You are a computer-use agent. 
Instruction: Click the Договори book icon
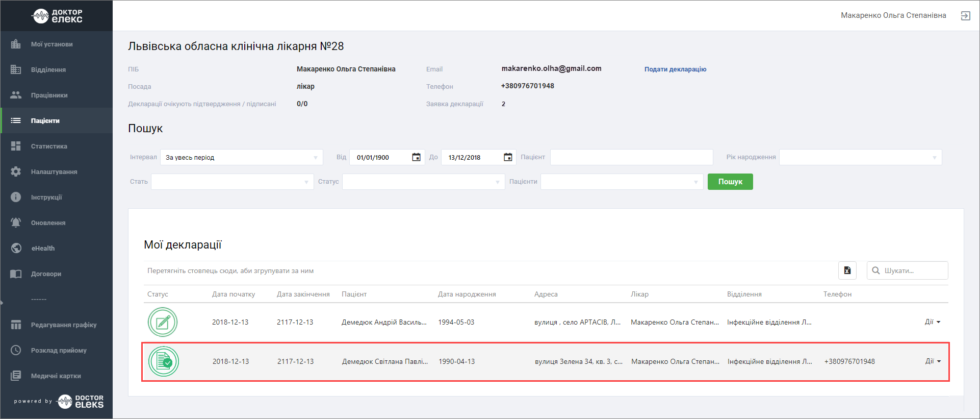click(x=16, y=274)
